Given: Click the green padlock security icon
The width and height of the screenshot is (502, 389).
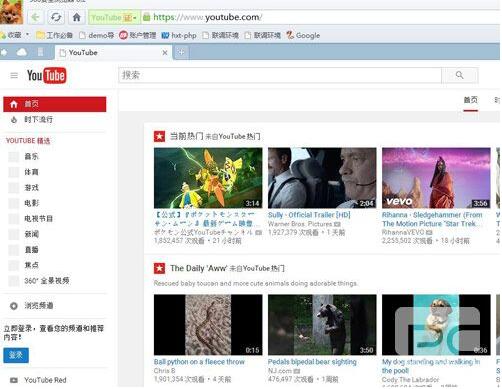Looking at the screenshot, I should point(146,17).
